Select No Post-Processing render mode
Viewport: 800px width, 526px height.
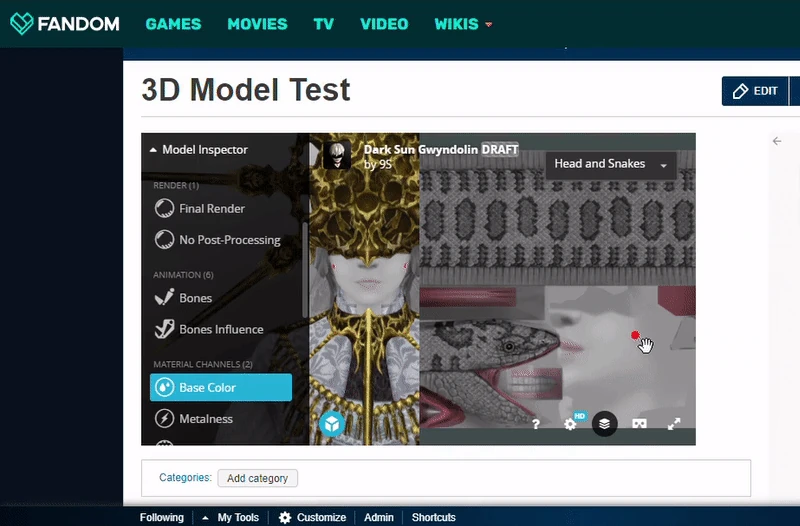[x=217, y=239]
